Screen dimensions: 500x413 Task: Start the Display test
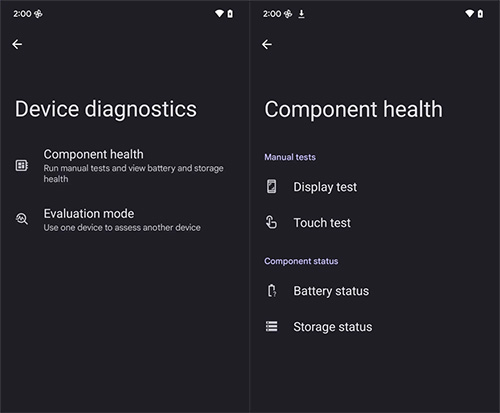tap(375, 187)
